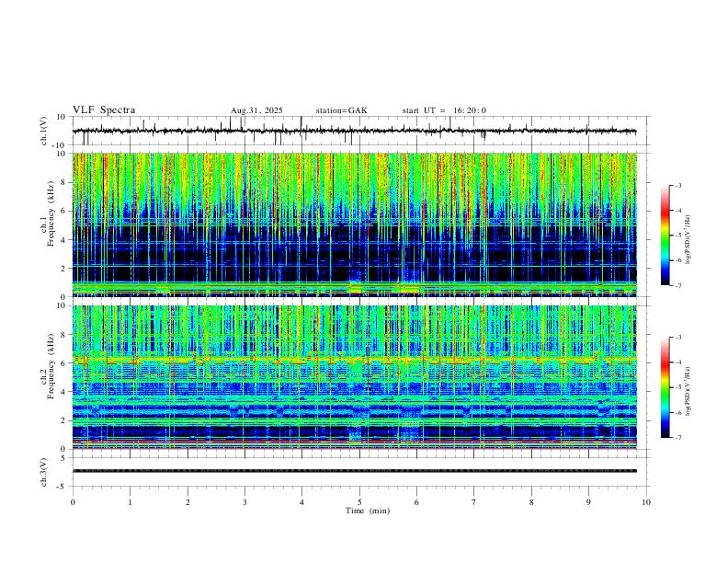
Task: Click the "-3" tick on ch.1 color bar
Action: (678, 185)
